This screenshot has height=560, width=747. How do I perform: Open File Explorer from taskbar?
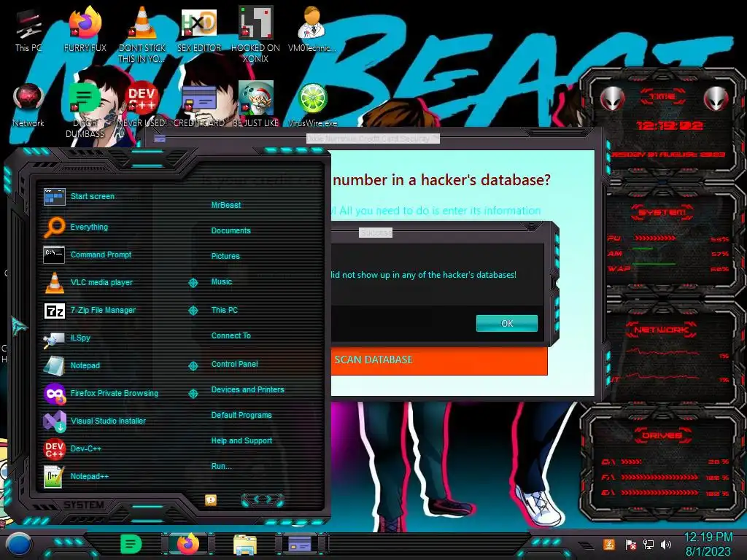pyautogui.click(x=245, y=545)
